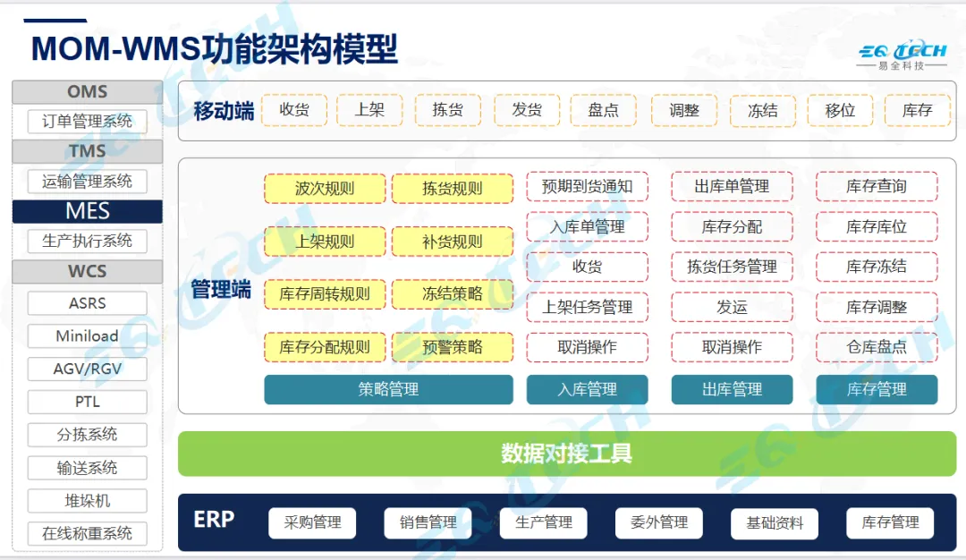Click the 补货规则 rule box

pos(453,242)
